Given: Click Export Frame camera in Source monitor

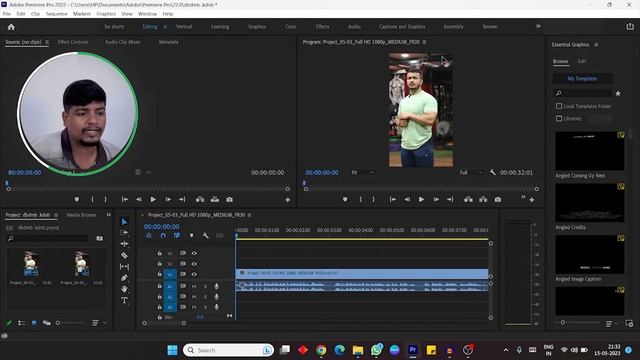Looking at the screenshot, I should pyautogui.click(x=229, y=200).
